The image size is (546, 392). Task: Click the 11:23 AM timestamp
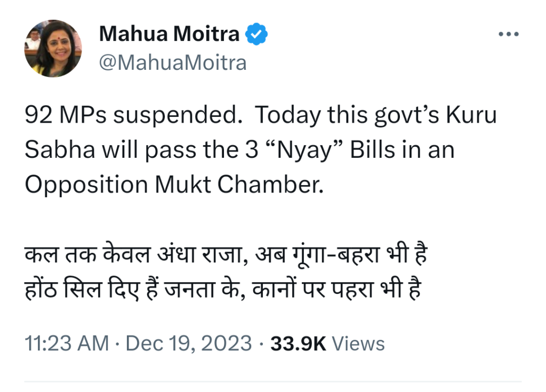(67, 343)
